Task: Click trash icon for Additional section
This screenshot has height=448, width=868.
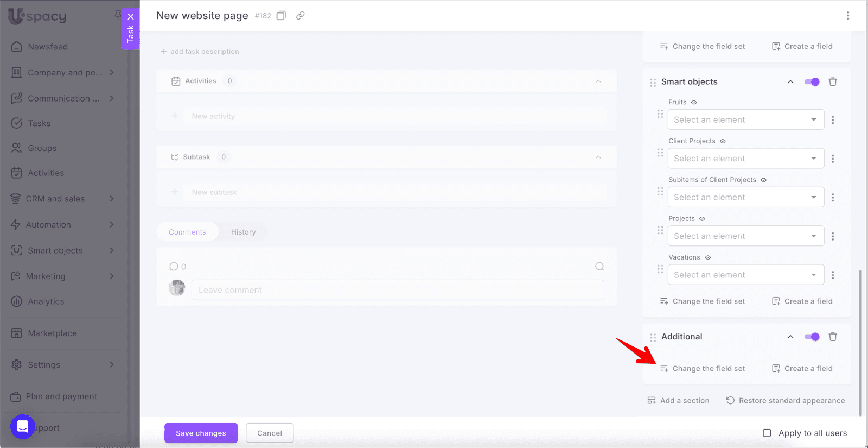Action: click(833, 337)
